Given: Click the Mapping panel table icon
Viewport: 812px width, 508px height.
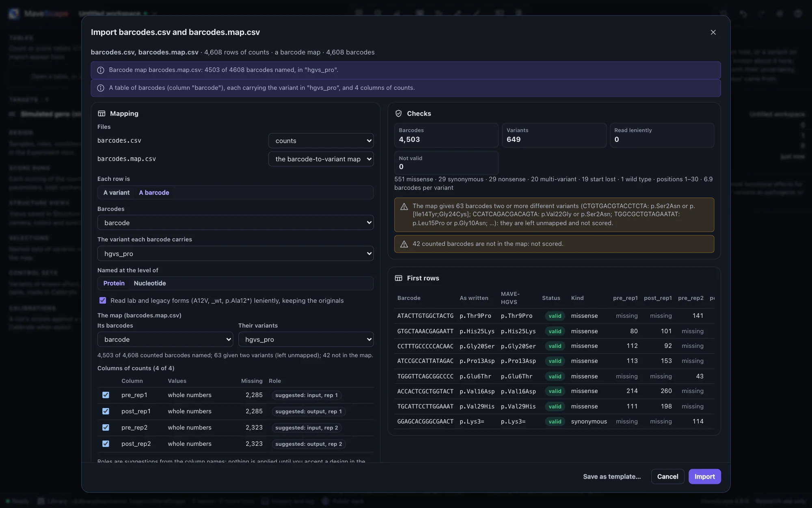Looking at the screenshot, I should click(x=101, y=113).
